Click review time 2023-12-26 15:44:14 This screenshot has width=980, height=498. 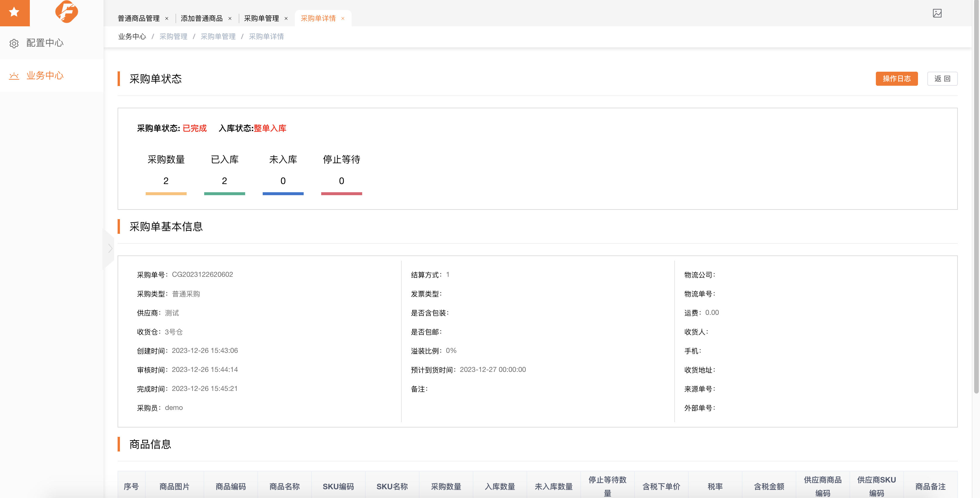[205, 370]
